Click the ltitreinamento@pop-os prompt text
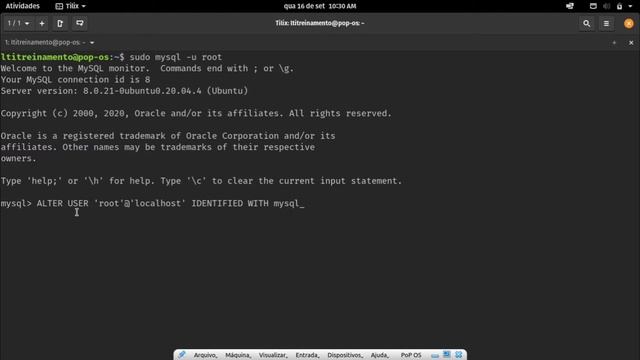 [55, 57]
